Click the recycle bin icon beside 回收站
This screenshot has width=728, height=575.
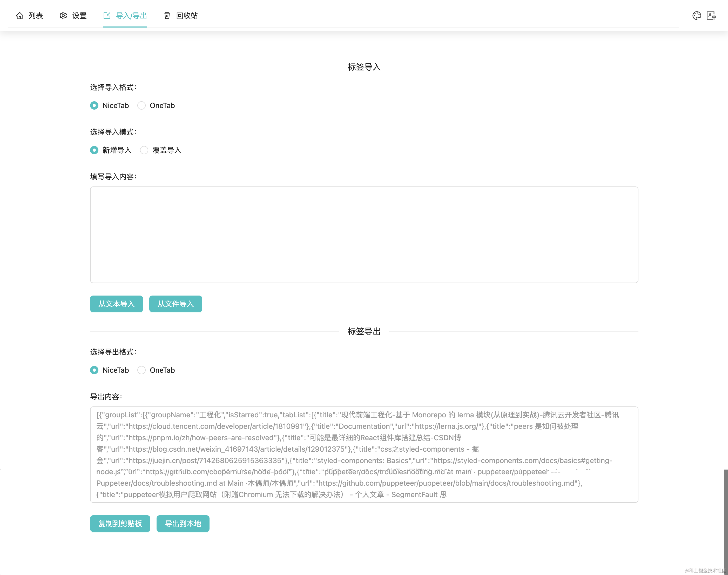(x=167, y=16)
